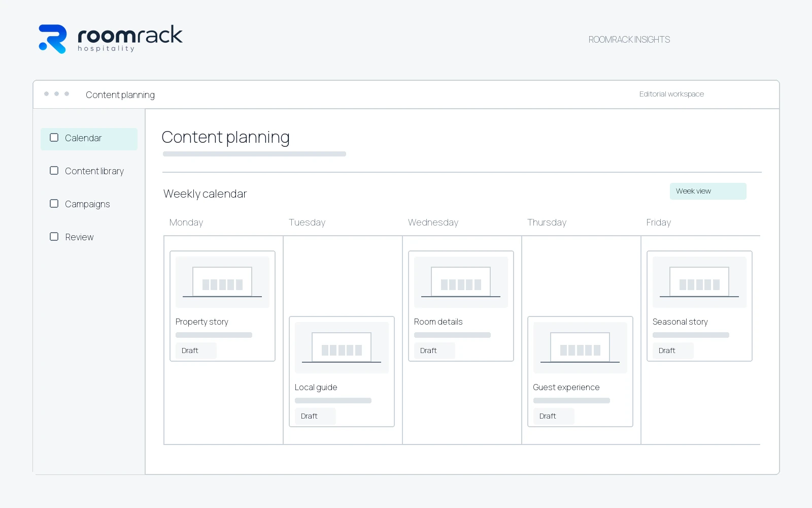This screenshot has height=508, width=812.
Task: Open the Calendar sidebar item
Action: pyautogui.click(x=89, y=139)
